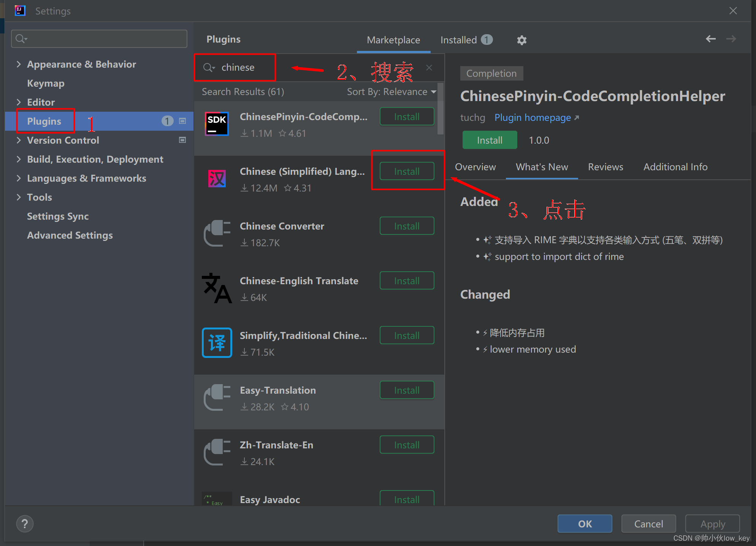The height and width of the screenshot is (546, 756).
Task: Expand the Tools settings section
Action: pyautogui.click(x=19, y=197)
